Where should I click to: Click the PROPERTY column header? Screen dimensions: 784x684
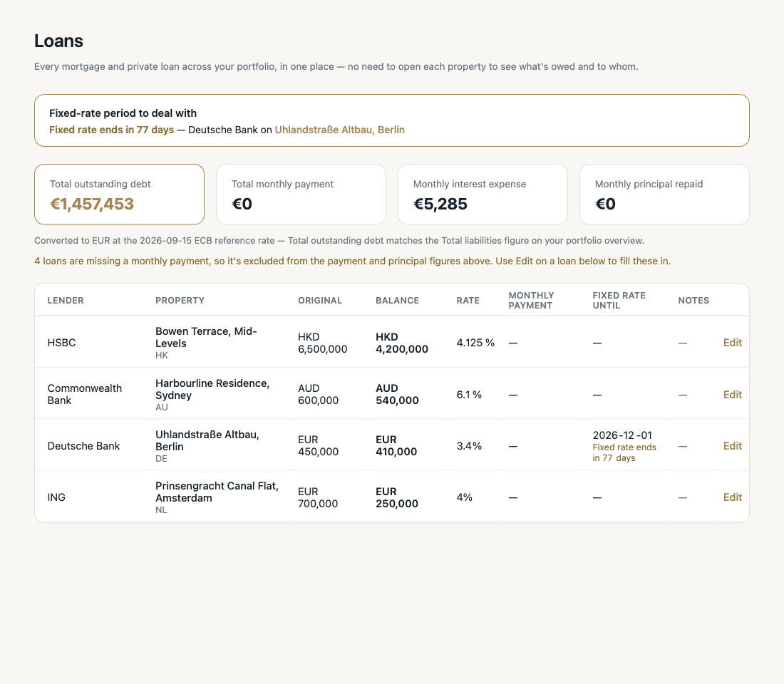pos(180,301)
